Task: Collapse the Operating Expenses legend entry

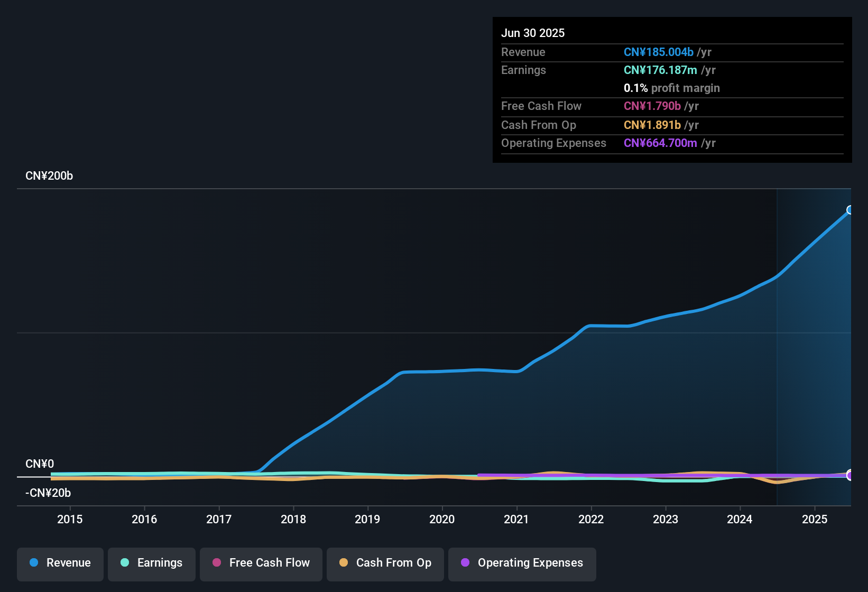Action: coord(522,563)
